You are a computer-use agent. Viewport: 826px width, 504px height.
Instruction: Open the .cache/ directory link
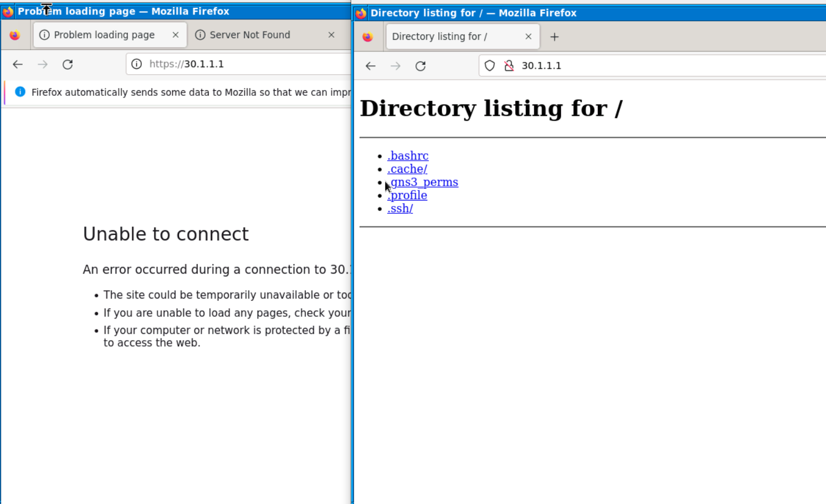(407, 169)
